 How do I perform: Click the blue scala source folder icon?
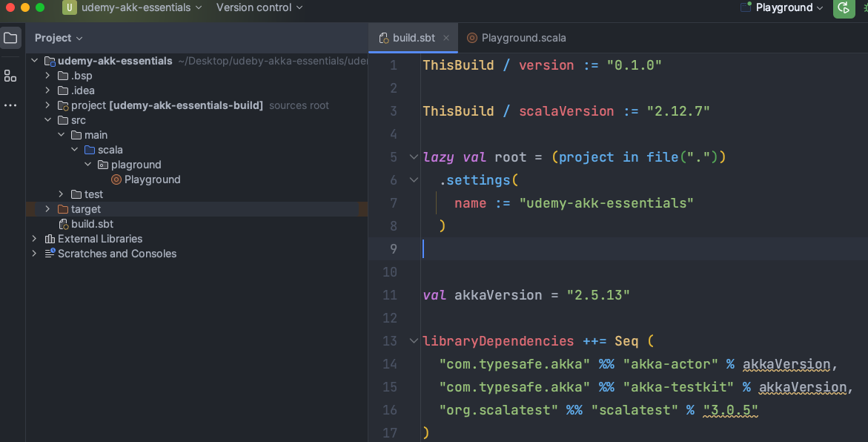pos(90,150)
